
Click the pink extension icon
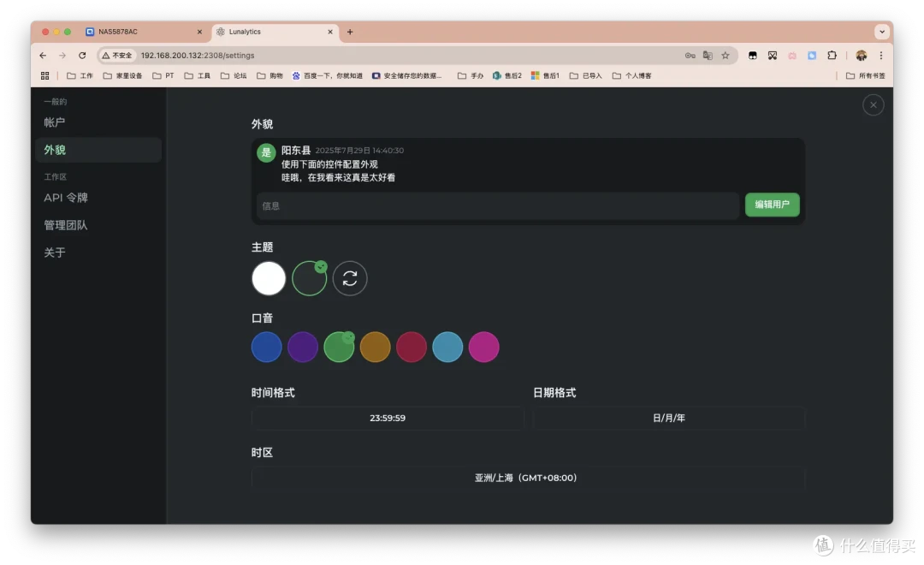pyautogui.click(x=792, y=56)
